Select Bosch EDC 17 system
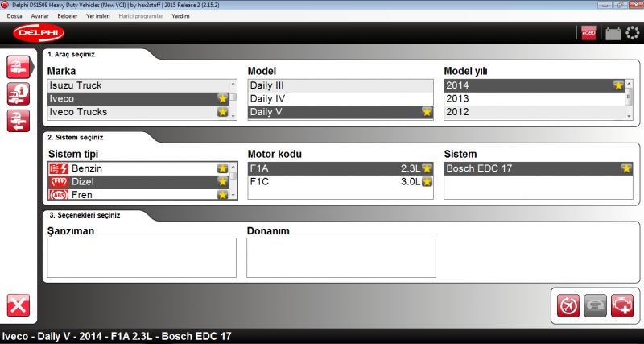The image size is (644, 344). [538, 168]
